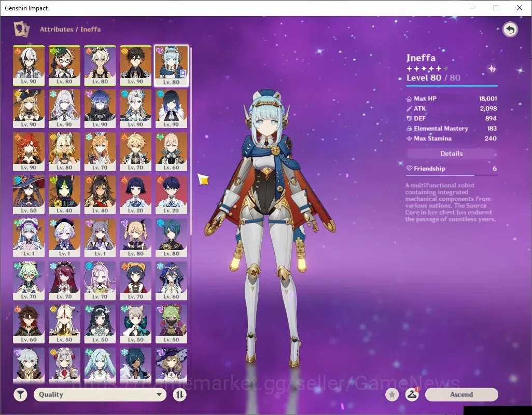Select Mizuki's Anemo Lv. 1 portrait
532x415 pixels.
coord(29,238)
